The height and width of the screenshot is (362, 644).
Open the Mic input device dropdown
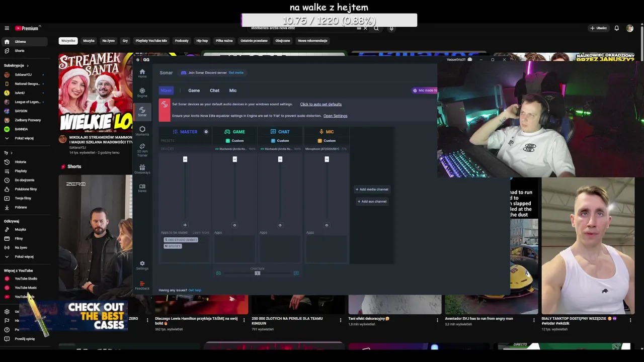click(x=327, y=149)
